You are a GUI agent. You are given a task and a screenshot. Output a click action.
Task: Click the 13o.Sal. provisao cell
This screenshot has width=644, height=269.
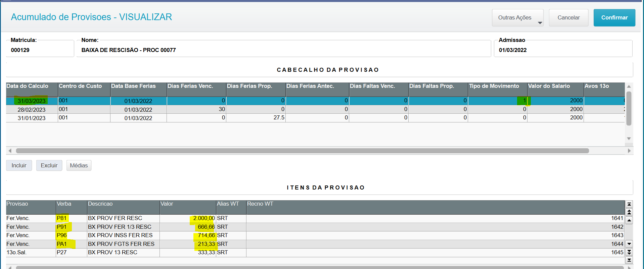click(x=31, y=253)
